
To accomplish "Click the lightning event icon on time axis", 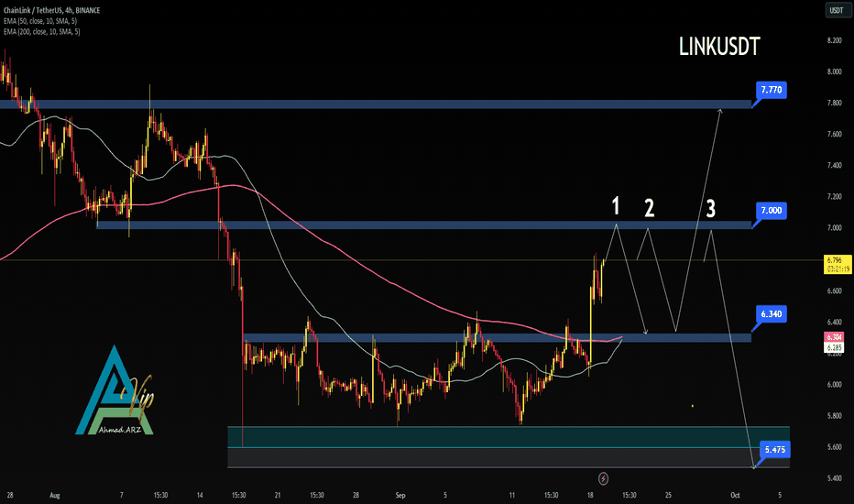I will click(x=603, y=479).
